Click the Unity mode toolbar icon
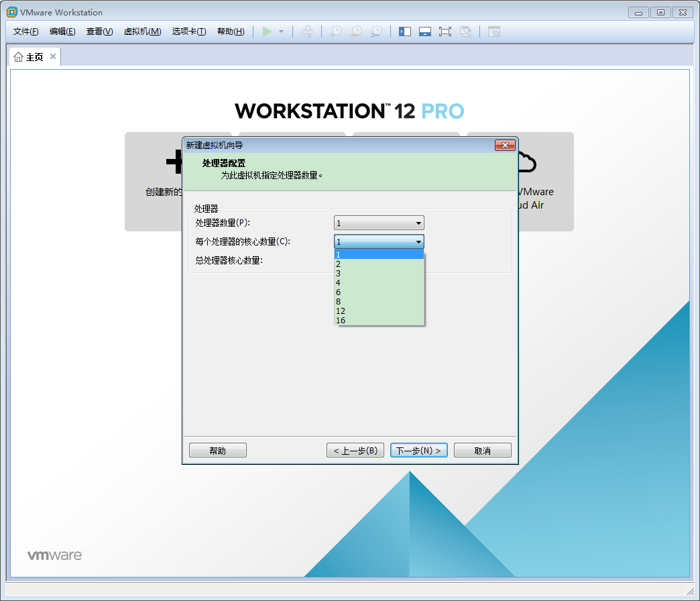The height and width of the screenshot is (601, 700). click(465, 32)
